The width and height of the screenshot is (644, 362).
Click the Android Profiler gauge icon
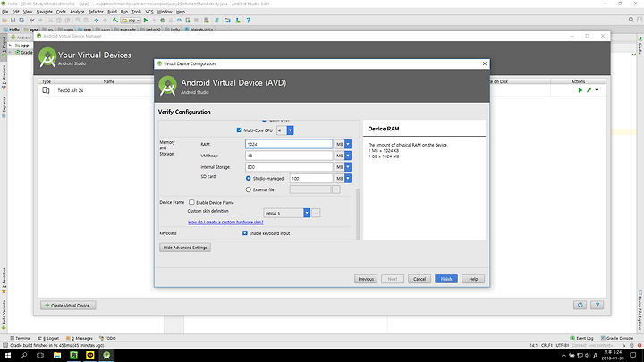tap(179, 20)
